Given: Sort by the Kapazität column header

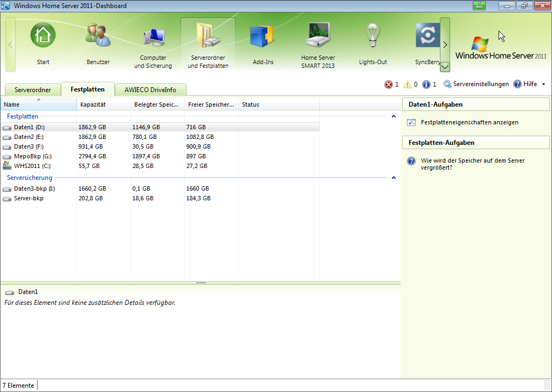Looking at the screenshot, I should 104,104.
